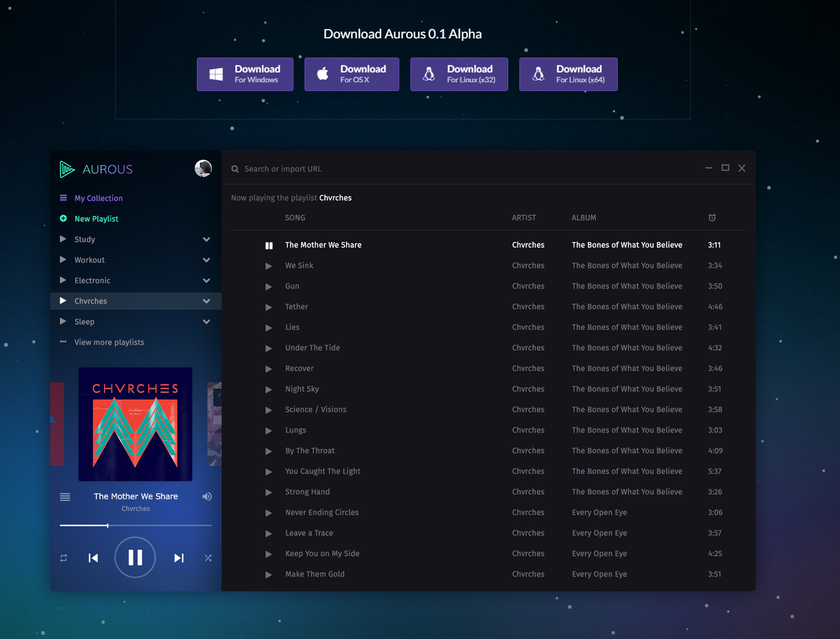The width and height of the screenshot is (840, 639).
Task: Play the song Recover
Action: click(x=269, y=368)
